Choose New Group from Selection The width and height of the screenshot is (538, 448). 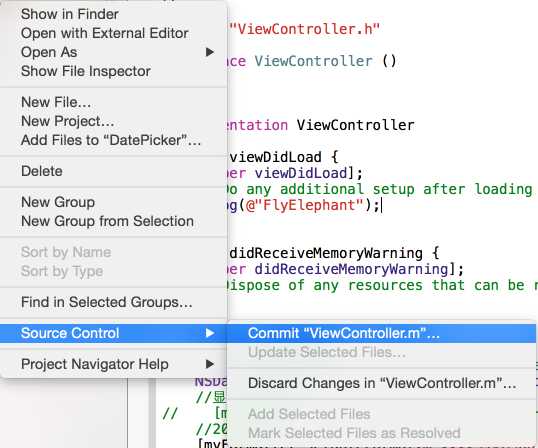[x=107, y=221]
